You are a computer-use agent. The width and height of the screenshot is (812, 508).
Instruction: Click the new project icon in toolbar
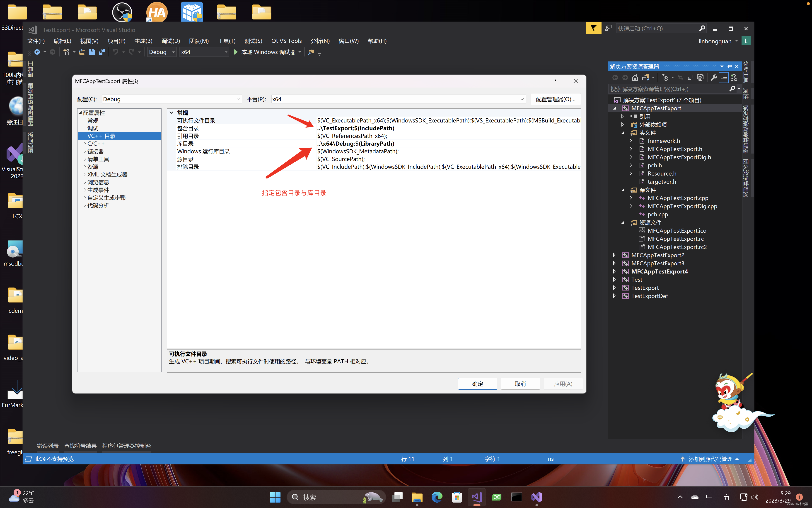click(66, 52)
